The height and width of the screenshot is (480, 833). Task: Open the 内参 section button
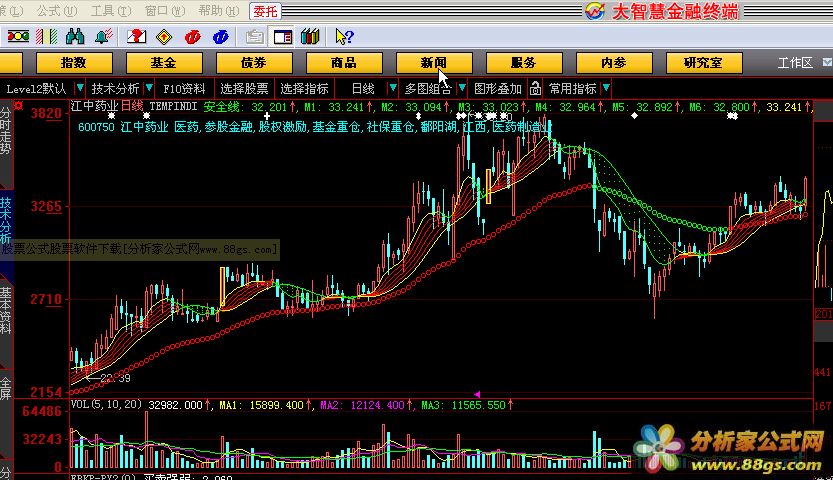pyautogui.click(x=614, y=63)
